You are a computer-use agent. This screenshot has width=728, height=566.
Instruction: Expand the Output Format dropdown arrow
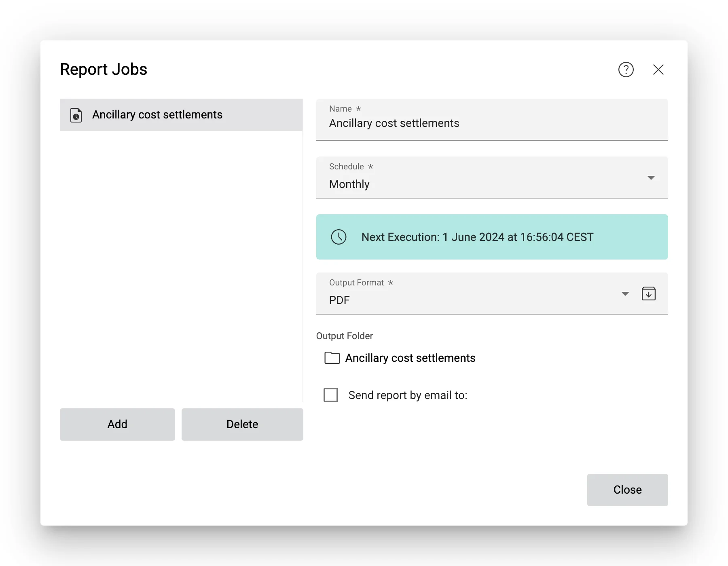coord(625,294)
